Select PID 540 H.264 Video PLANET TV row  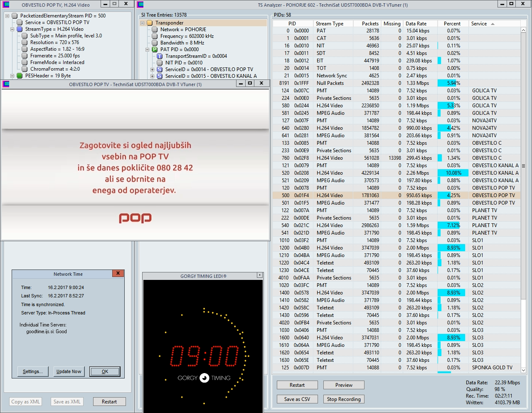397,225
